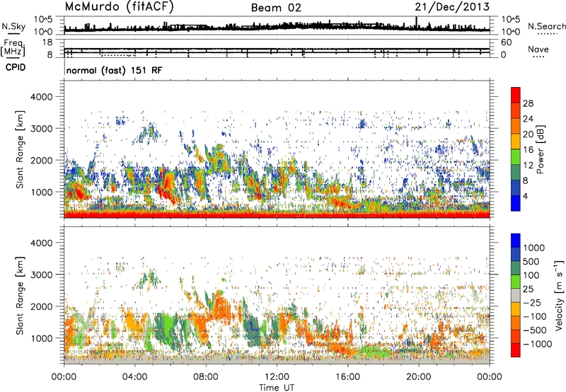
Task: Click the light green Velocity segment 25 to 100
Action: [516, 282]
